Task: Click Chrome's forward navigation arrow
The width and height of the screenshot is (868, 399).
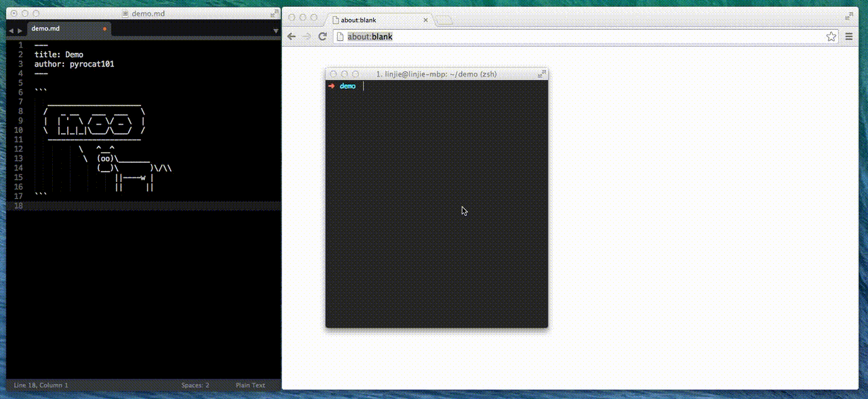Action: pyautogui.click(x=307, y=37)
